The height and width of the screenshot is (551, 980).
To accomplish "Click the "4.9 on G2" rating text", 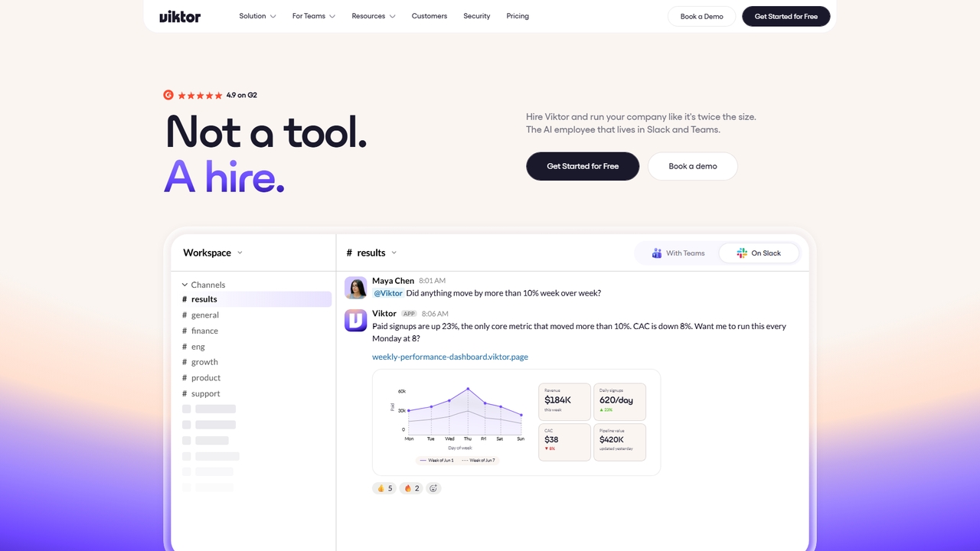I will coord(242,96).
